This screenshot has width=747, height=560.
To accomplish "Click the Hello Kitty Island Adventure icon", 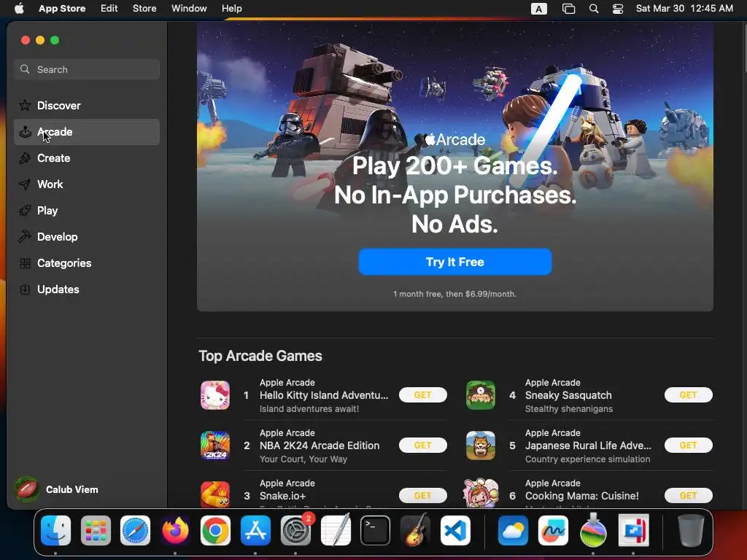I will click(x=215, y=395).
